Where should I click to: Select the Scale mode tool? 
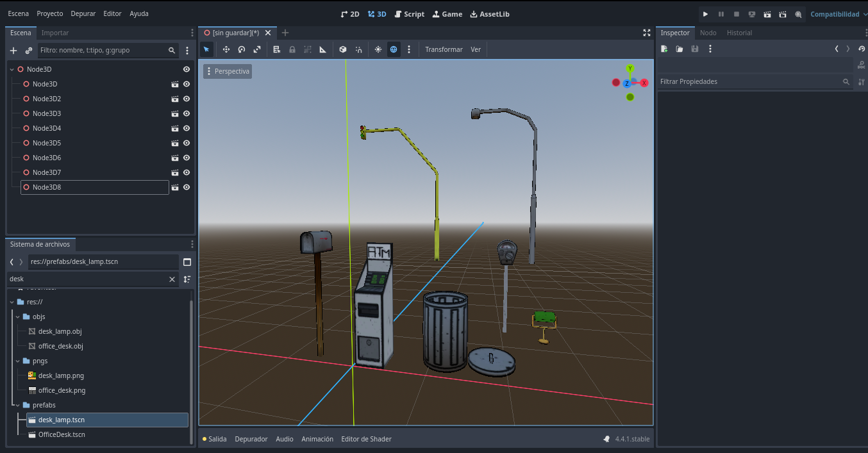click(x=257, y=49)
